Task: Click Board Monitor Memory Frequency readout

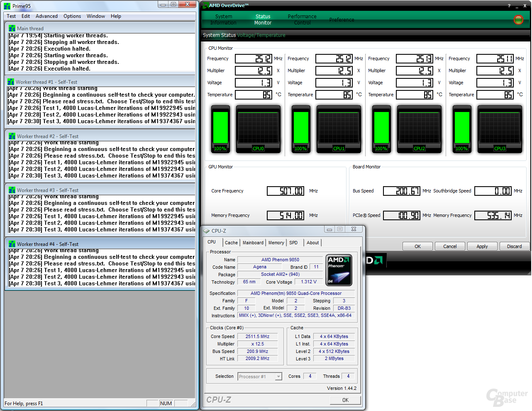Action: (493, 215)
